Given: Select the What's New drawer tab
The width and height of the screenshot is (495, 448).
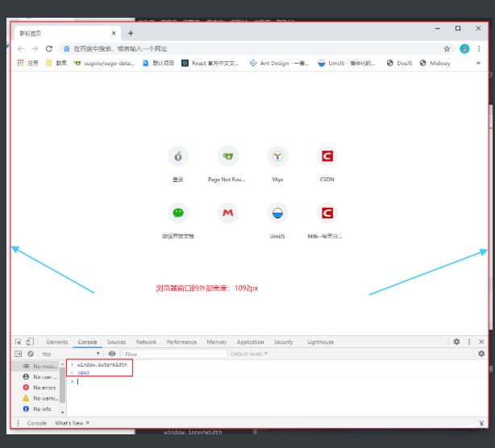Looking at the screenshot, I should pyautogui.click(x=69, y=423).
